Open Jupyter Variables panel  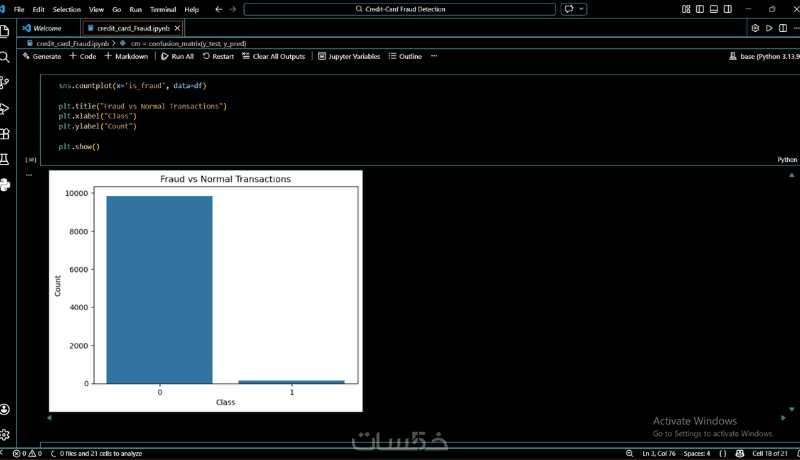pos(349,56)
